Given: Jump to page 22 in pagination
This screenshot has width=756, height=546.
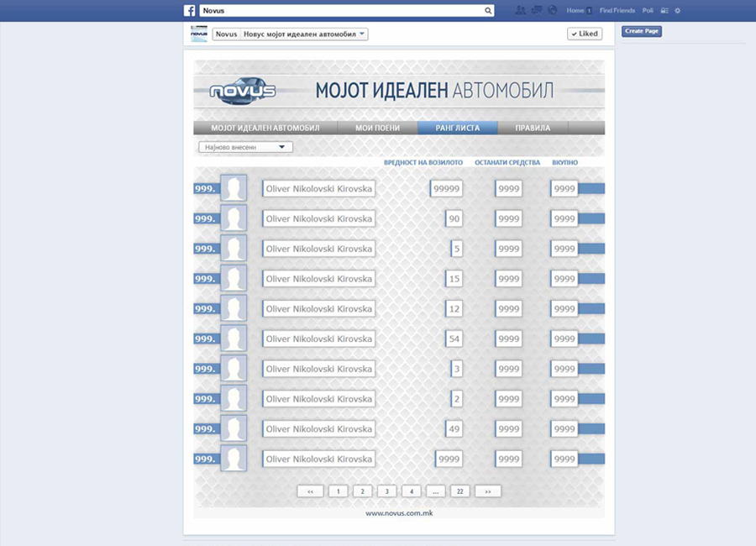Looking at the screenshot, I should tap(459, 491).
